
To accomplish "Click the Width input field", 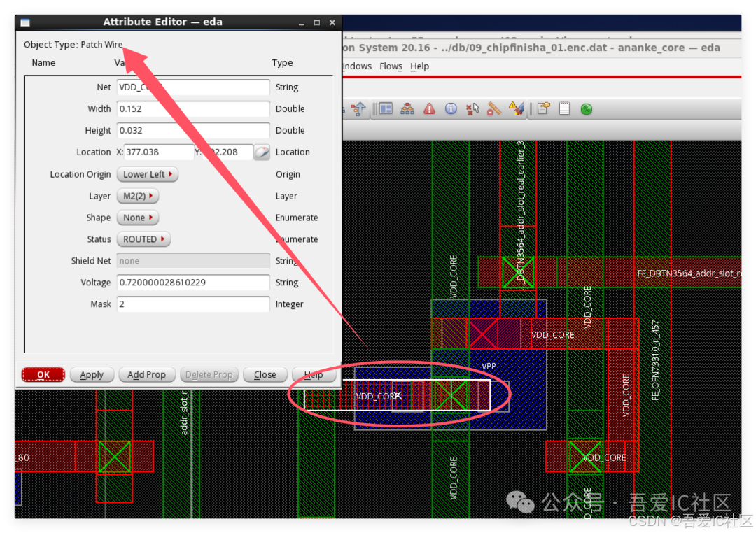I will click(x=192, y=109).
